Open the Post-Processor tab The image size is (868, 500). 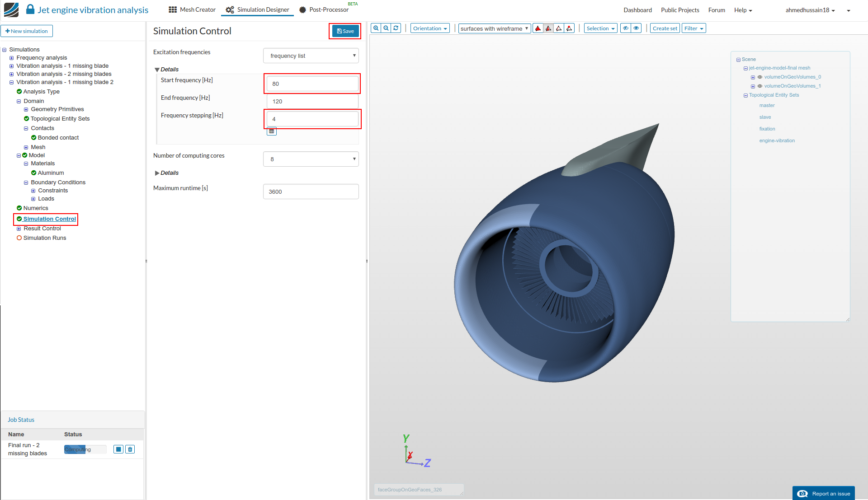324,9
